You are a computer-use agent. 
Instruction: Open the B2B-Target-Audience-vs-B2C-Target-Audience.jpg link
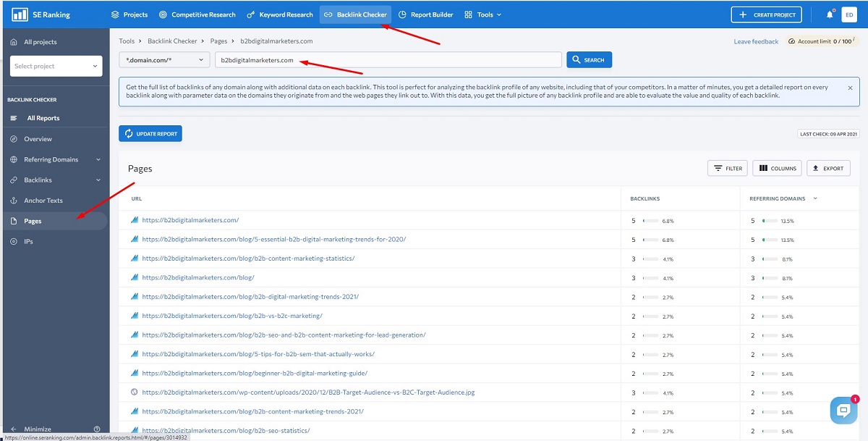click(x=308, y=392)
